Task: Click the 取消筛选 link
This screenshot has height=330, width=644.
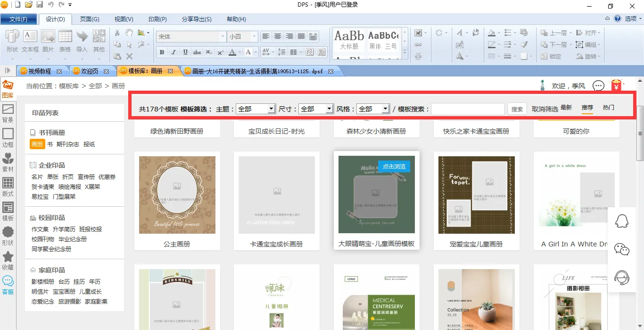Action: pyautogui.click(x=545, y=109)
